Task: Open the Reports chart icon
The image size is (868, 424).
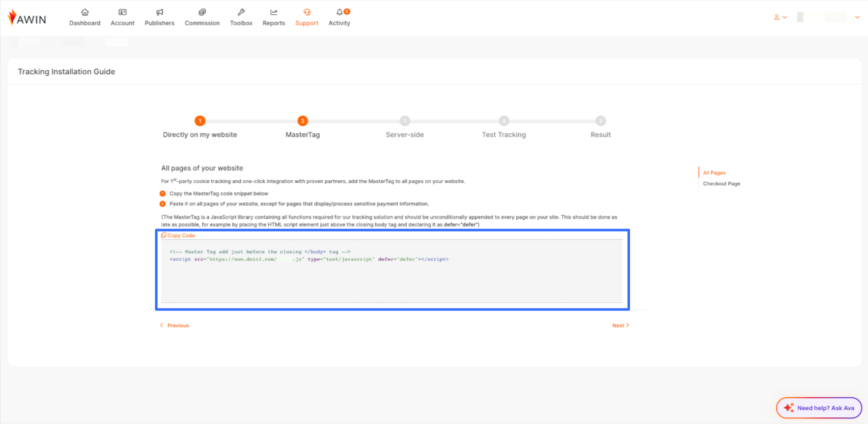Action: (x=274, y=12)
